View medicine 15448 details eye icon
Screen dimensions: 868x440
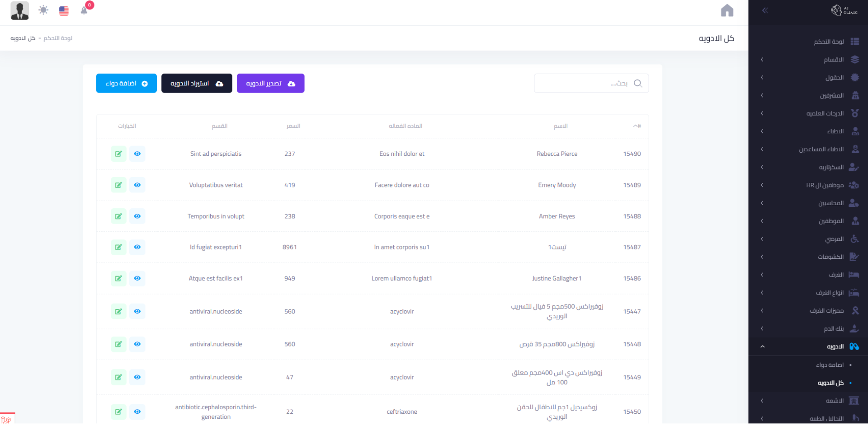137,344
